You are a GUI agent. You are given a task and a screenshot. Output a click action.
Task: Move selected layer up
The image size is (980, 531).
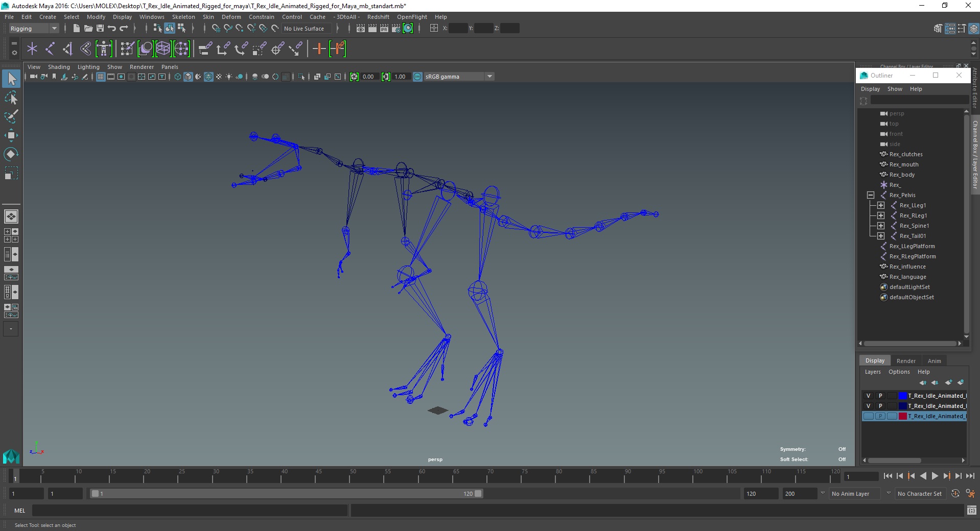[923, 382]
